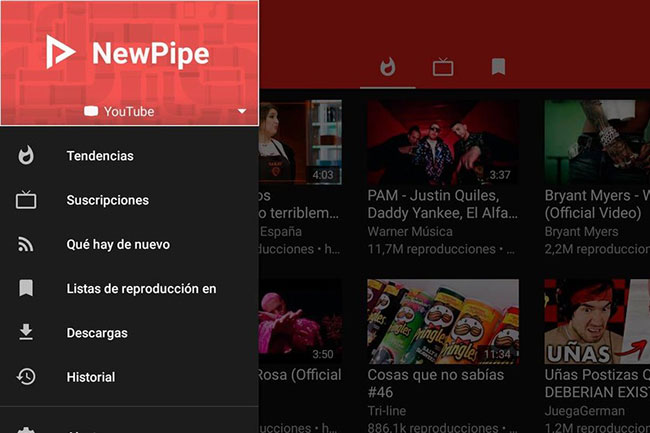Viewport: 650px width, 433px height.
Task: Click the 'España' channel text
Action: (281, 232)
